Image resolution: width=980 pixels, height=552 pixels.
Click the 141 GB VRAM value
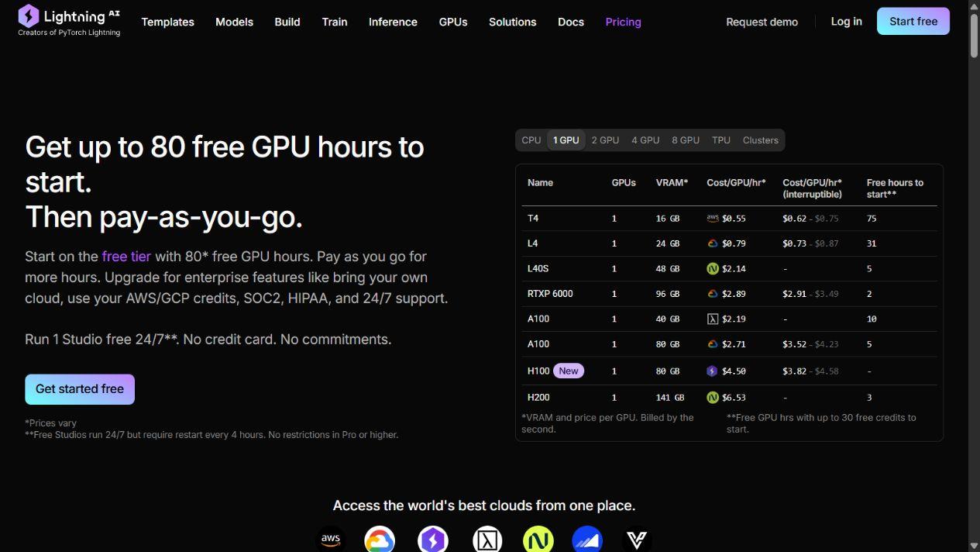[x=670, y=397]
